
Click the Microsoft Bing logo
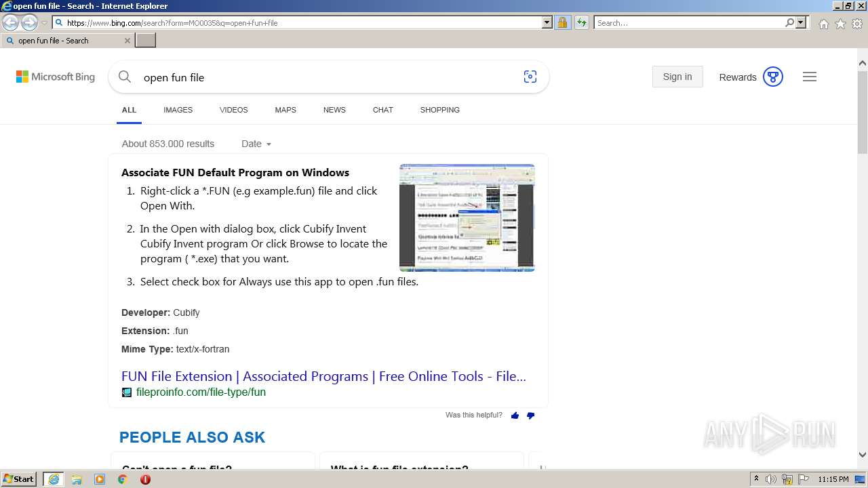point(56,77)
